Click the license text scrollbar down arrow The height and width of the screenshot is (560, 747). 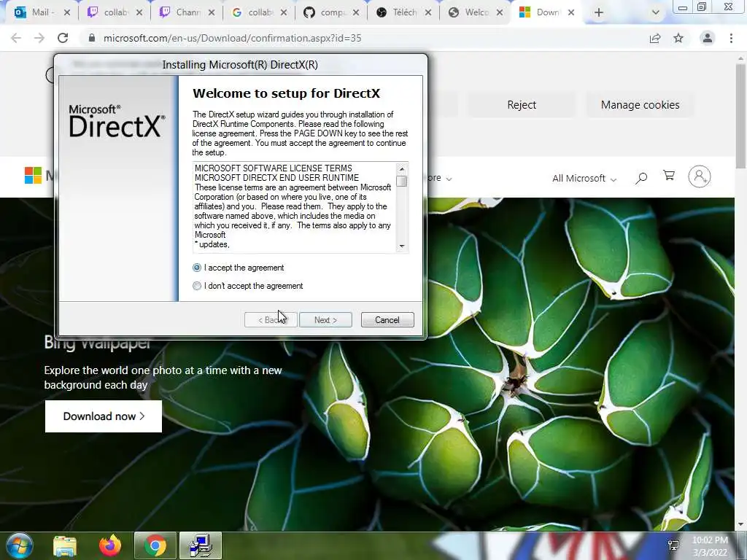[402, 246]
